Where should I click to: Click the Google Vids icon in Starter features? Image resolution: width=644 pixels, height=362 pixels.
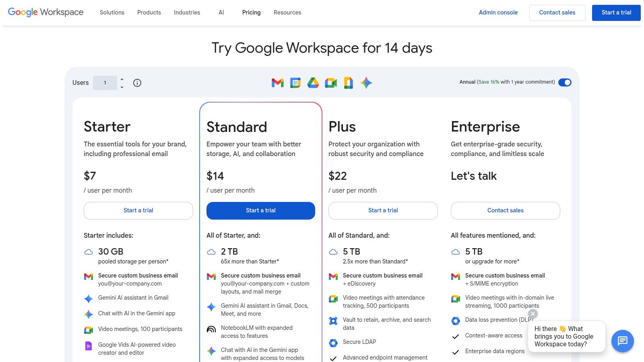(89, 346)
